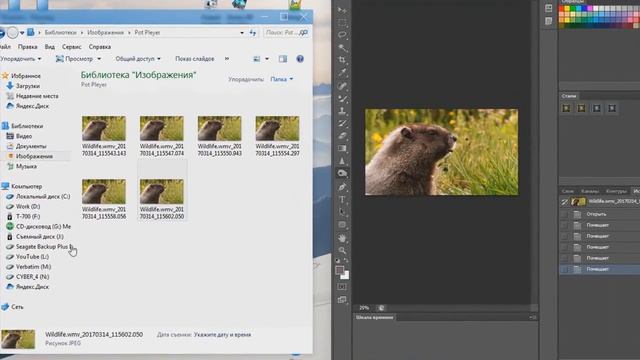The height and width of the screenshot is (360, 640).
Task: Select the Sharpen/Blur tool
Action: pos(342,161)
